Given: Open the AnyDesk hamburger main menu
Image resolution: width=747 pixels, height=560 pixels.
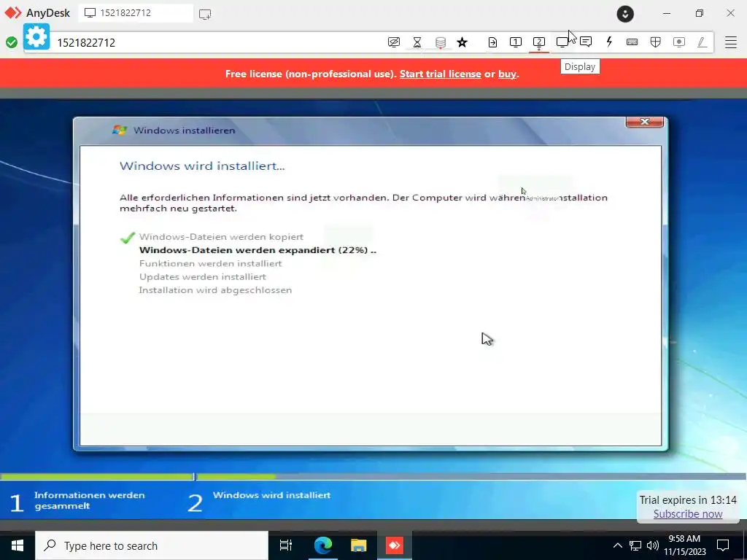Looking at the screenshot, I should point(731,42).
